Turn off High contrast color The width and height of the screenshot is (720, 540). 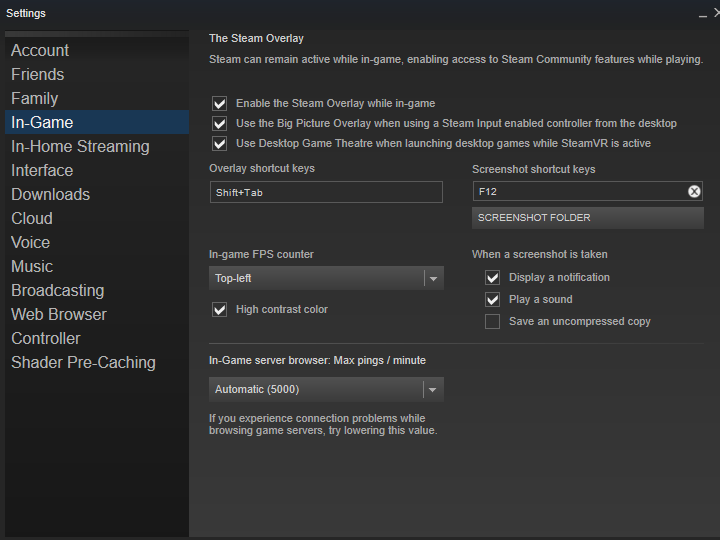(220, 310)
